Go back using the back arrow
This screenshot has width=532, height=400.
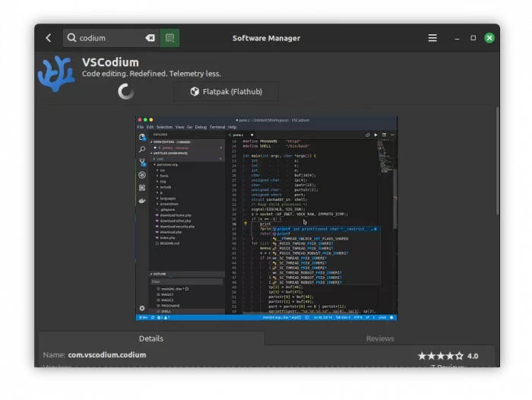(49, 38)
